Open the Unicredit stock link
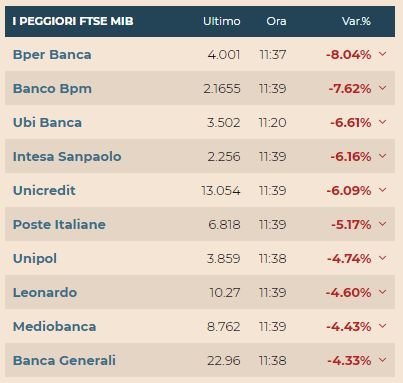403x383 pixels. (x=44, y=191)
